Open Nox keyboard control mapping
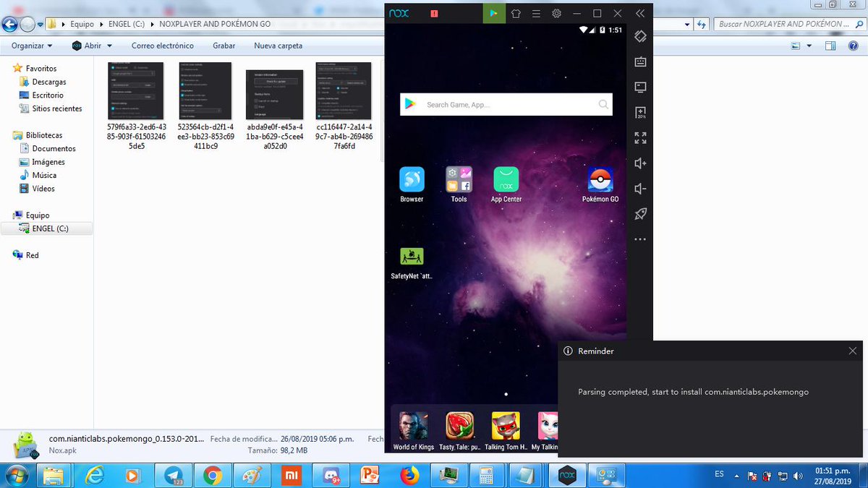This screenshot has height=488, width=868. point(640,61)
